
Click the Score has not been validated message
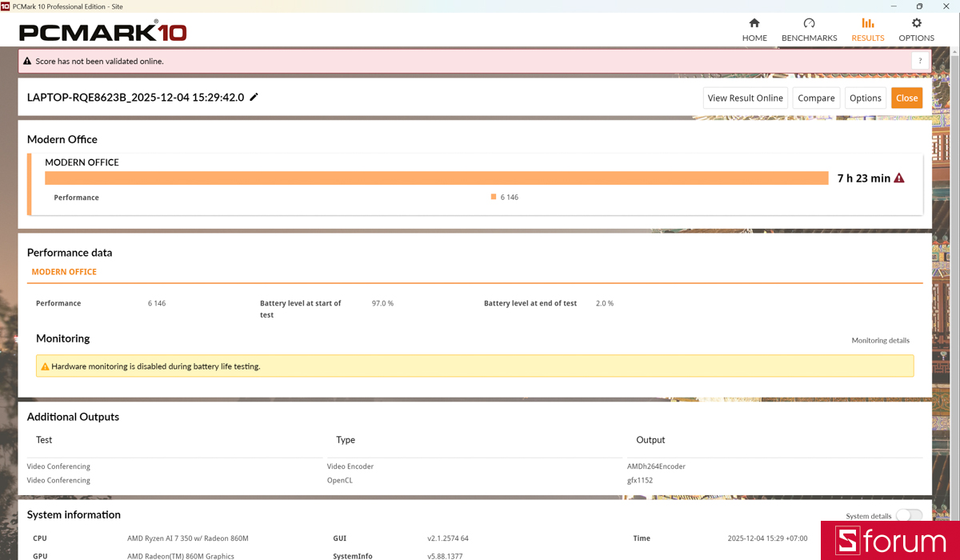point(99,61)
